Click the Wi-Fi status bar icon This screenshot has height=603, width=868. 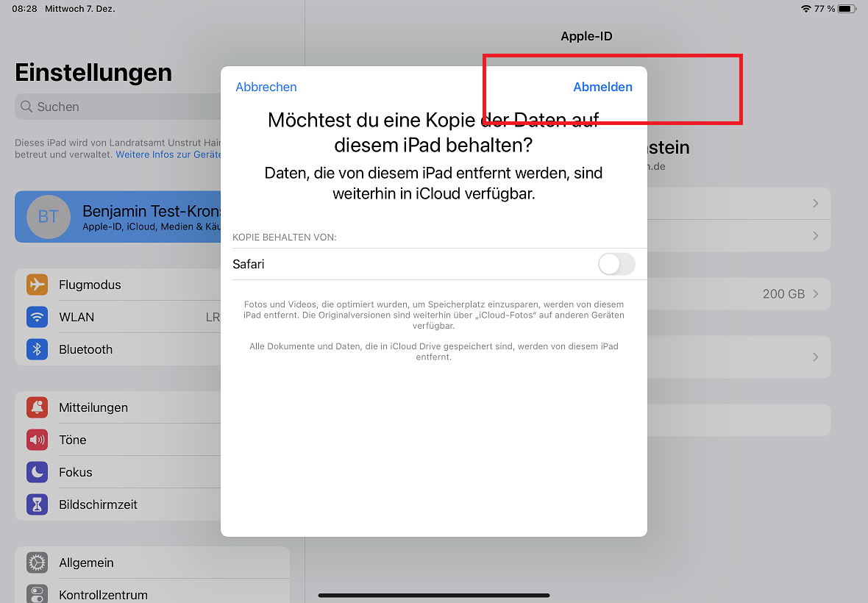[806, 9]
